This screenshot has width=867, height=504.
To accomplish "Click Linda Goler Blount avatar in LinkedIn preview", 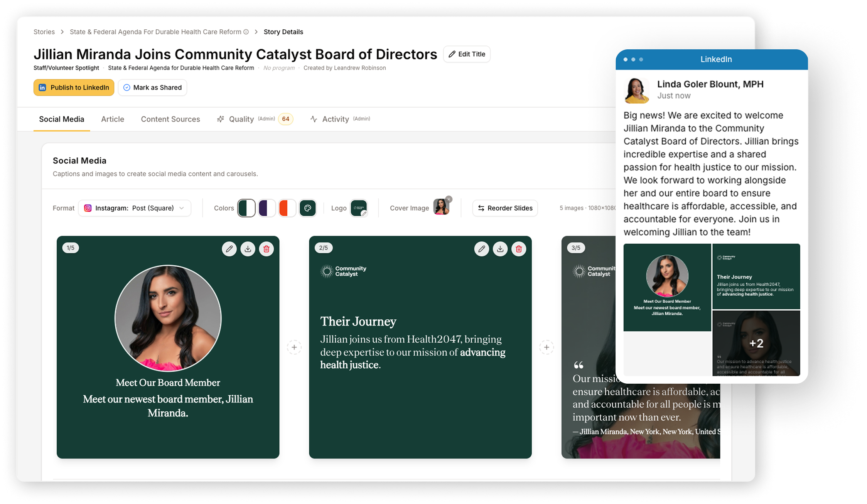I will [x=636, y=90].
